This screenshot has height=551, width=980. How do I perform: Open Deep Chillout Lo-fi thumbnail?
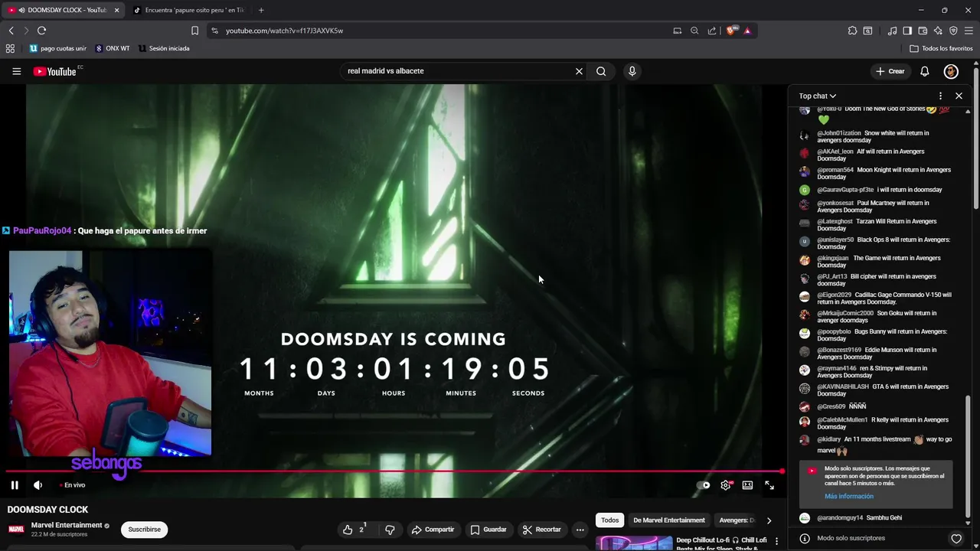coord(634,543)
